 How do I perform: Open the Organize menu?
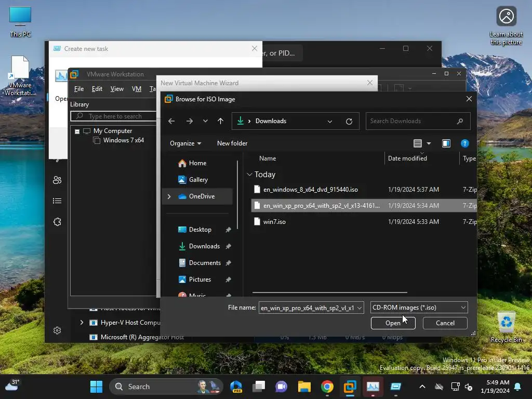[x=185, y=143]
